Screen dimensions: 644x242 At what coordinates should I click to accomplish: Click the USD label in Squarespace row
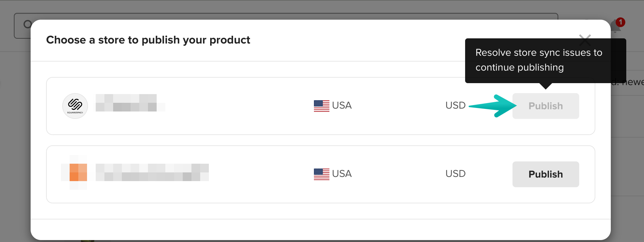click(455, 105)
